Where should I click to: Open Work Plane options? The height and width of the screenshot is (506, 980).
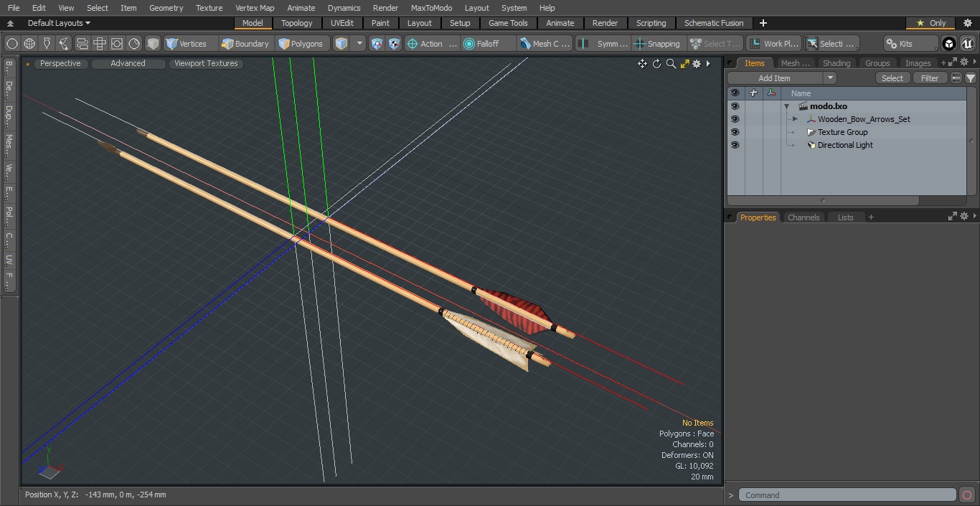[x=773, y=44]
